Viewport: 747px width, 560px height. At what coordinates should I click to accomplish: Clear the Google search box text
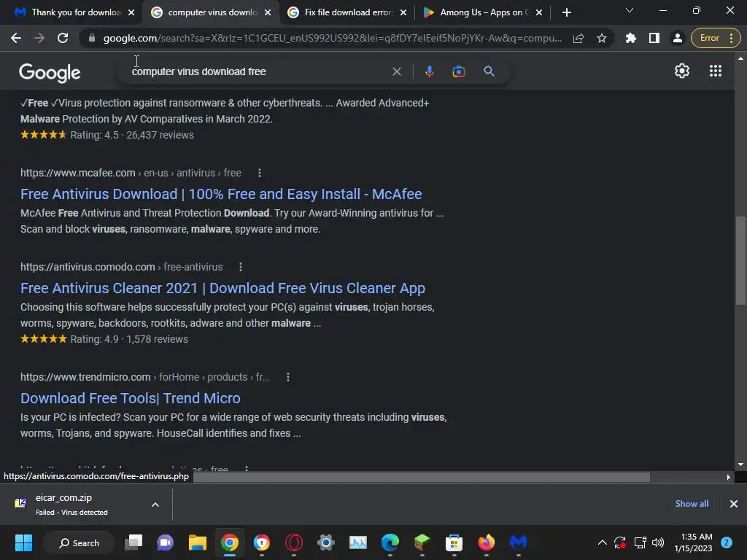[396, 71]
